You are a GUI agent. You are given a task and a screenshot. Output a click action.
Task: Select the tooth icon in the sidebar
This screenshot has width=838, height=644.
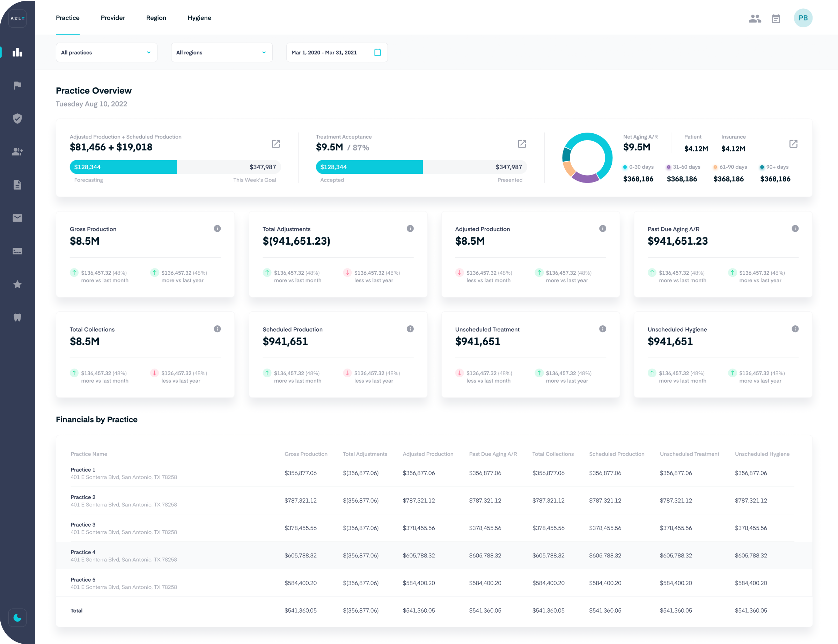17,317
